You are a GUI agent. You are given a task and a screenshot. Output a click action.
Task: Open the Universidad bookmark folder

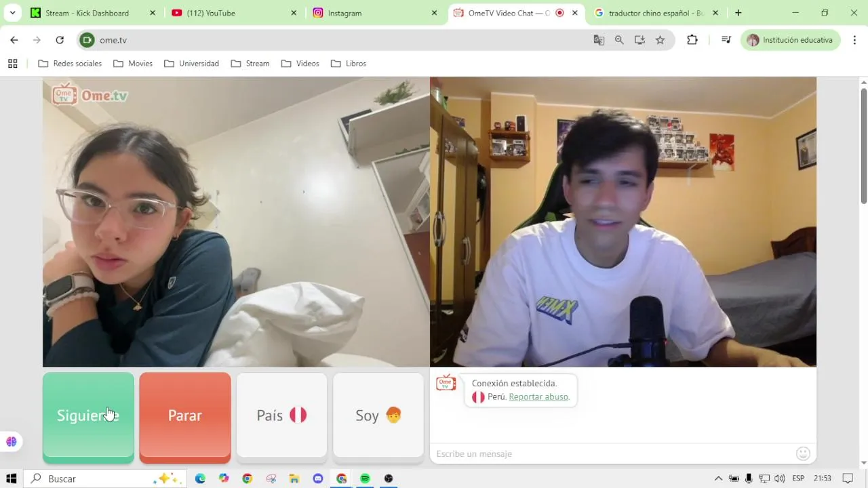[191, 64]
